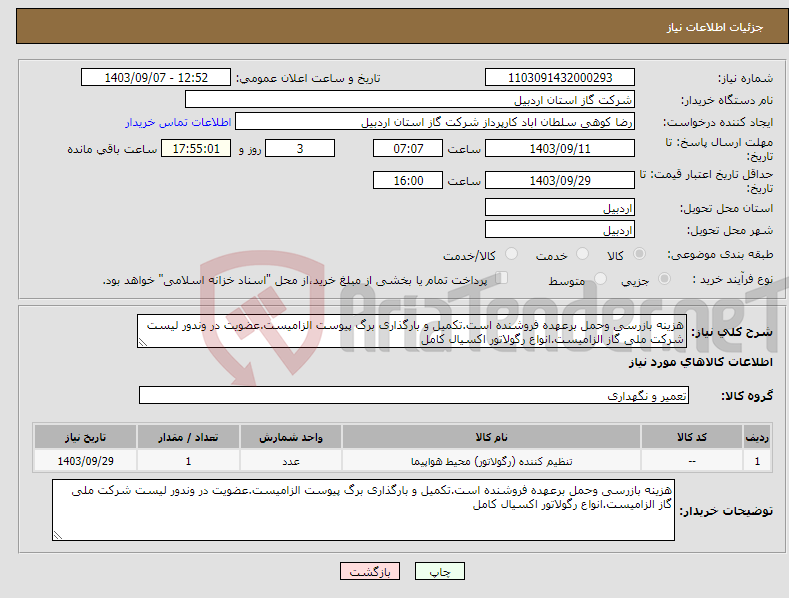The height and width of the screenshot is (598, 789).
Task: Click the delivery province field استان محل تحویل
Action: 560,207
